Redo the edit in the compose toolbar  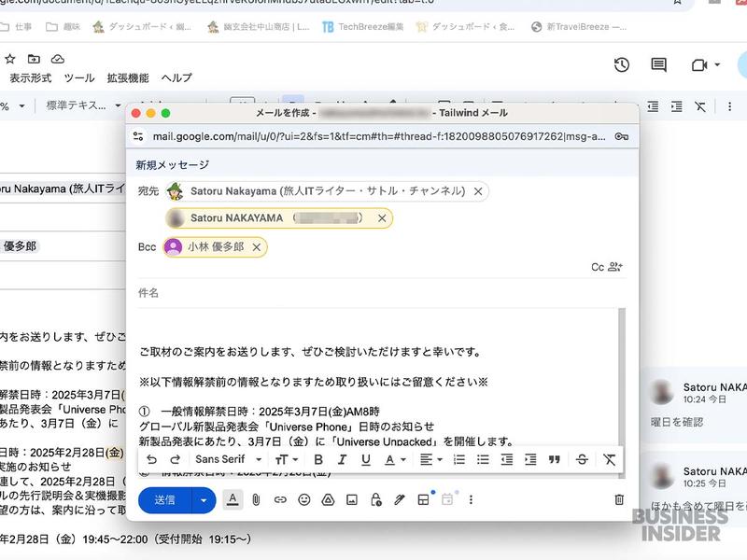pos(175,459)
